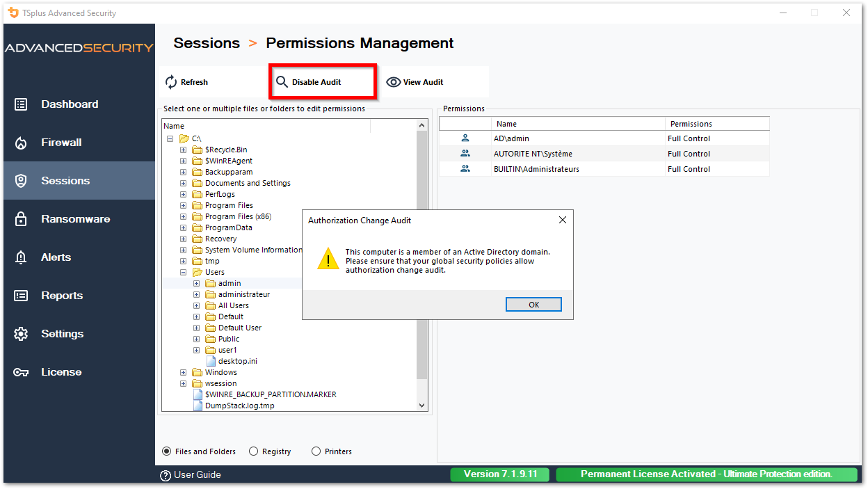Select the Files and Folders radio button

166,451
